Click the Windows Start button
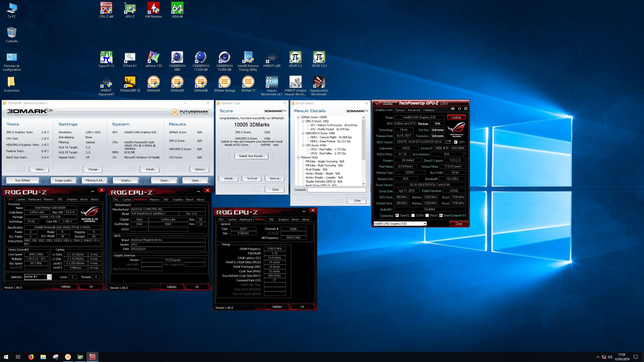Image resolution: width=644 pixels, height=362 pixels. 6,357
